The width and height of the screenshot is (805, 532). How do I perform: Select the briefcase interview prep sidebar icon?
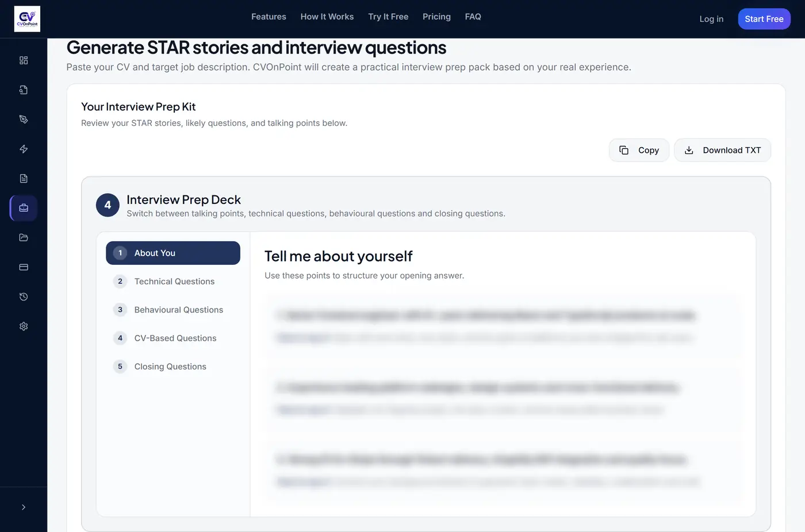(x=24, y=208)
